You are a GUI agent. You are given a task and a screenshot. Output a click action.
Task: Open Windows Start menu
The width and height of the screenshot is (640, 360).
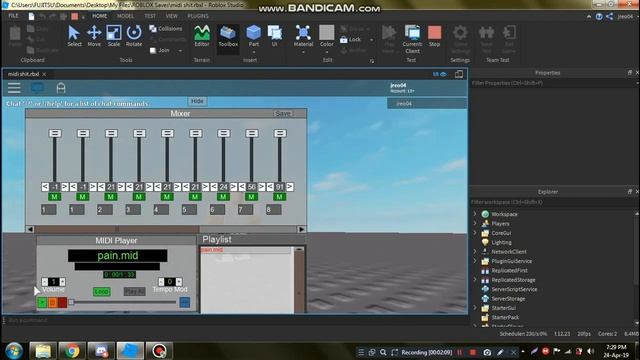[x=14, y=351]
